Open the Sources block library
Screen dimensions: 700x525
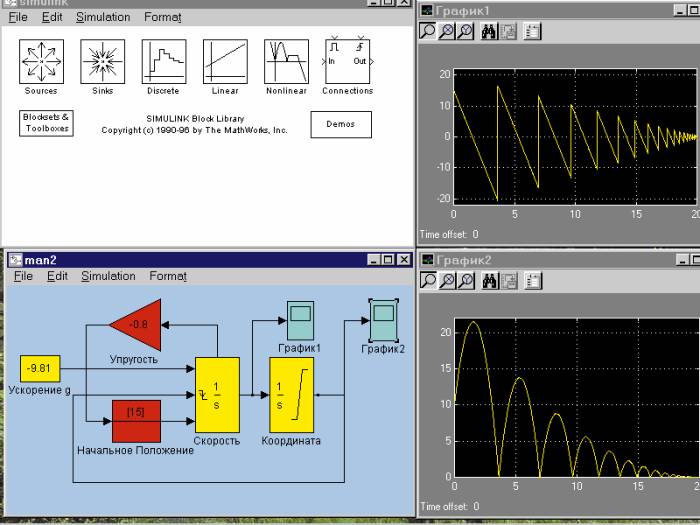[x=41, y=61]
